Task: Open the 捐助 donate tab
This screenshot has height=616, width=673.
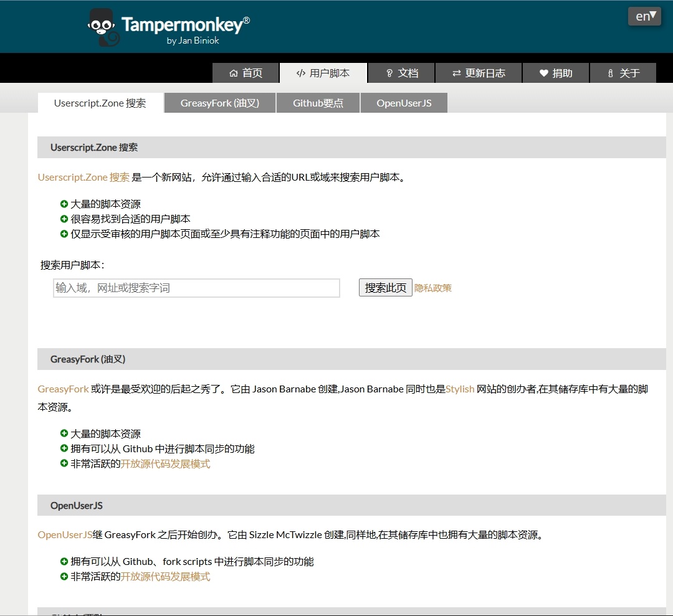Action: [x=556, y=73]
